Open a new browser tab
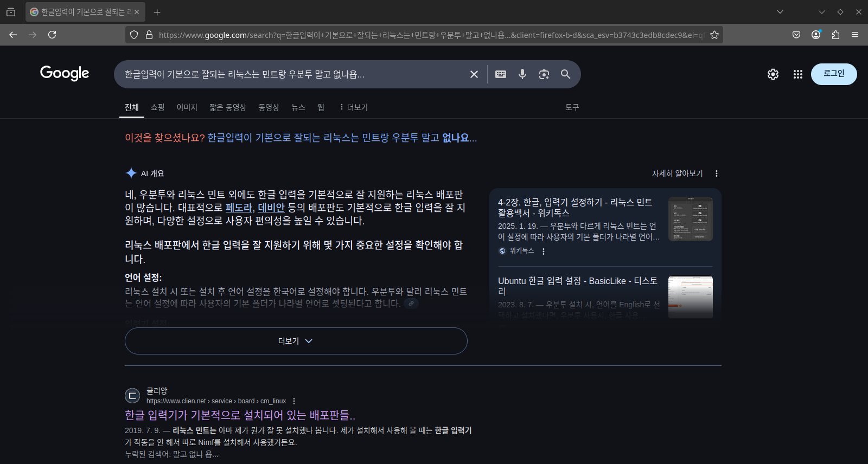 pyautogui.click(x=157, y=12)
